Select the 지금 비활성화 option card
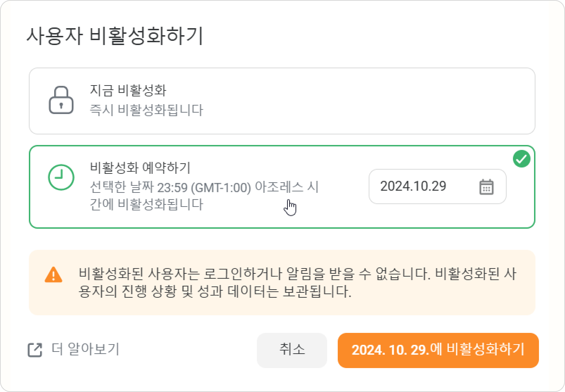Viewport: 565px width, 392px height. coord(282,101)
